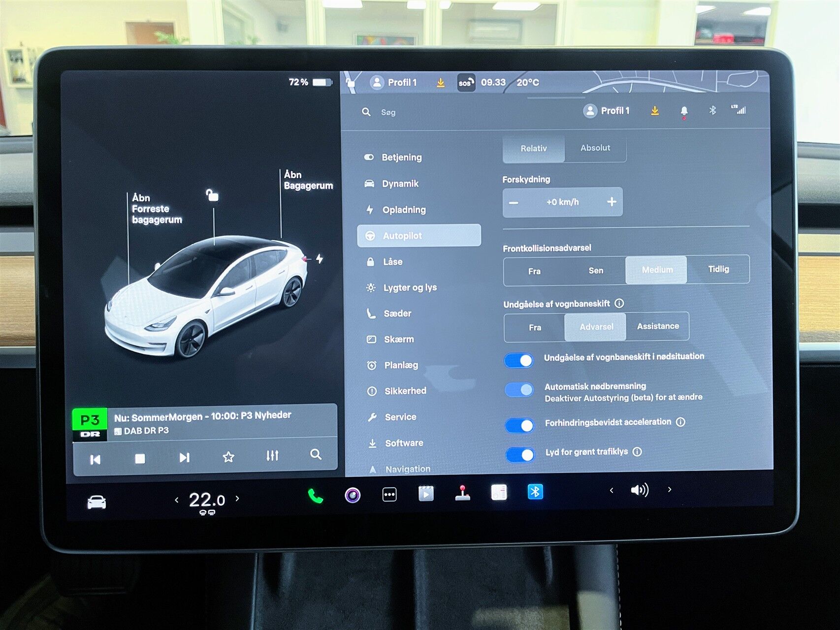Image resolution: width=840 pixels, height=630 pixels.
Task: Show info for Lyd for grønt trafiklys
Action: [x=637, y=451]
